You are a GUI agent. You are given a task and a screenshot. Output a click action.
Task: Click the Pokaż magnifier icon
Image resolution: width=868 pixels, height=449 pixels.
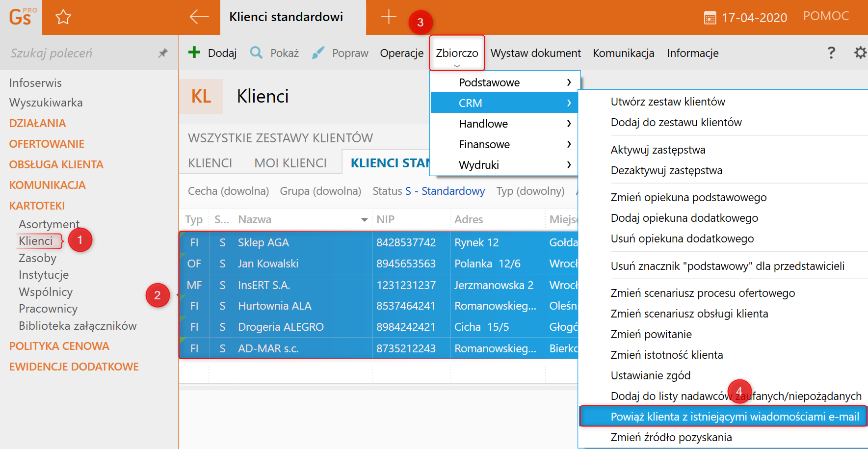click(x=256, y=52)
